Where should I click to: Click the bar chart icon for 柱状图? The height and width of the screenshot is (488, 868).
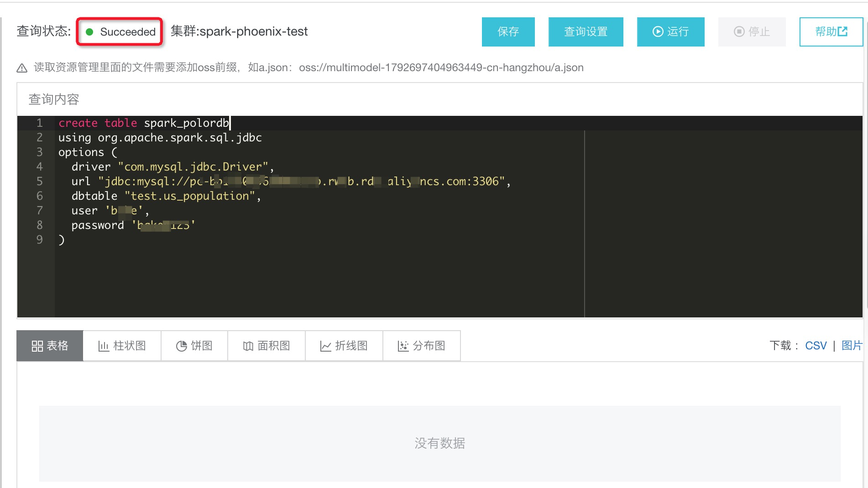(103, 346)
